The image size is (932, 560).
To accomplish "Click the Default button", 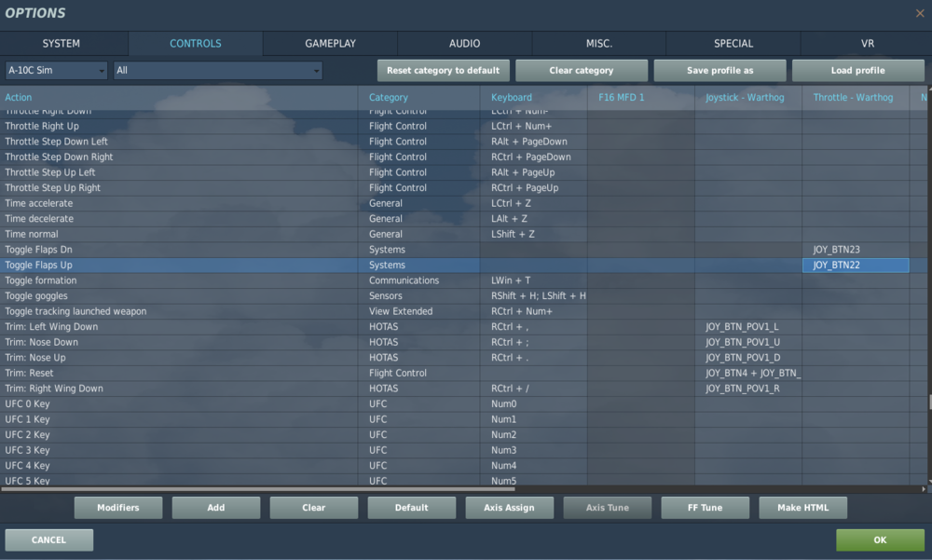I will pos(411,508).
